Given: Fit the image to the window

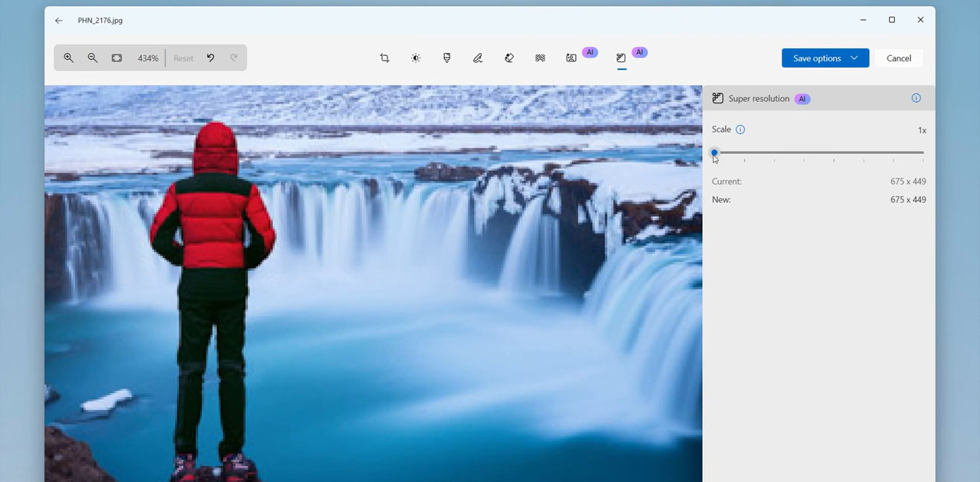Looking at the screenshot, I should 117,58.
